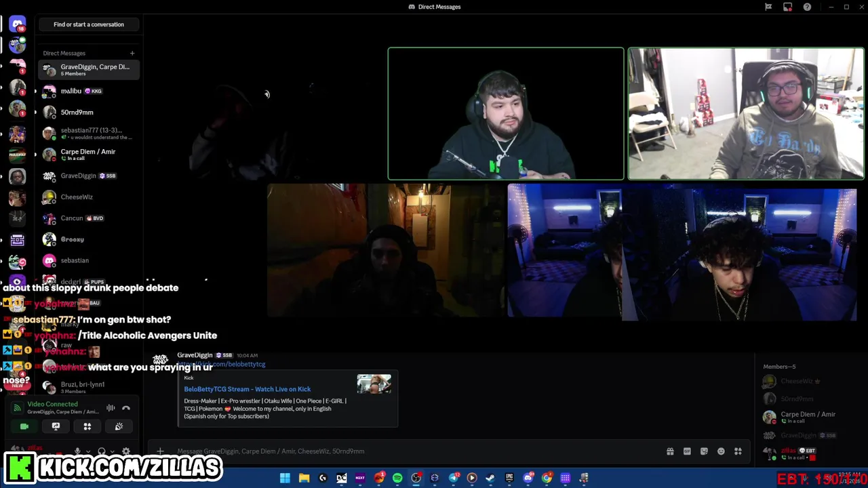The image size is (868, 488).
Task: Click the Direct Messages sidebar header
Action: pyautogui.click(x=64, y=53)
